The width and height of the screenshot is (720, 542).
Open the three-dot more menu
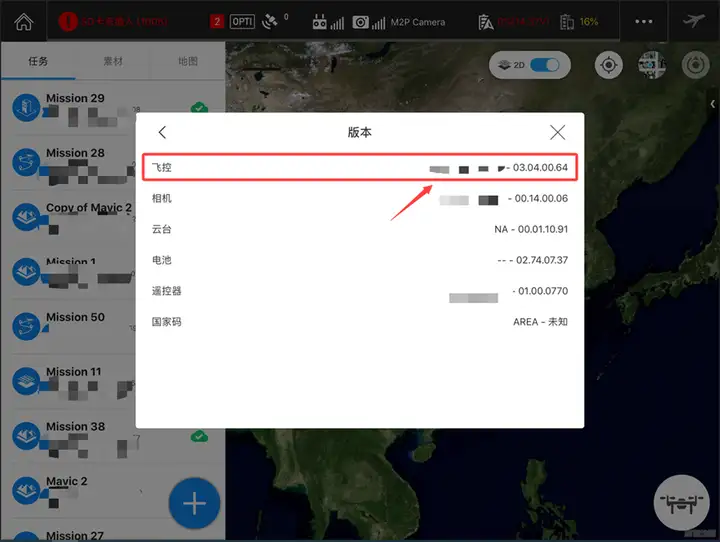(x=643, y=22)
